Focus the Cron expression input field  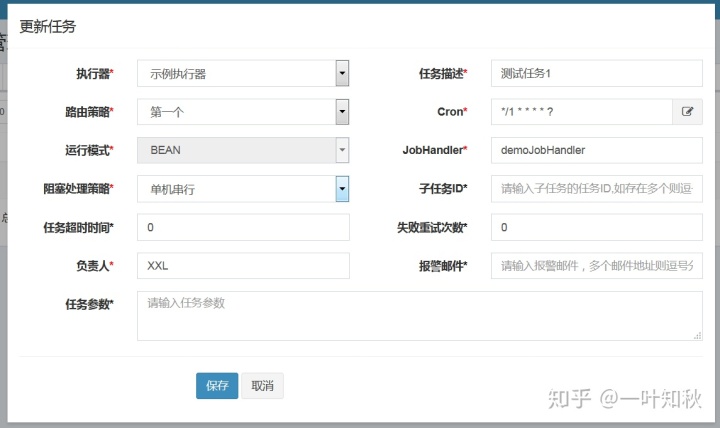click(x=582, y=112)
